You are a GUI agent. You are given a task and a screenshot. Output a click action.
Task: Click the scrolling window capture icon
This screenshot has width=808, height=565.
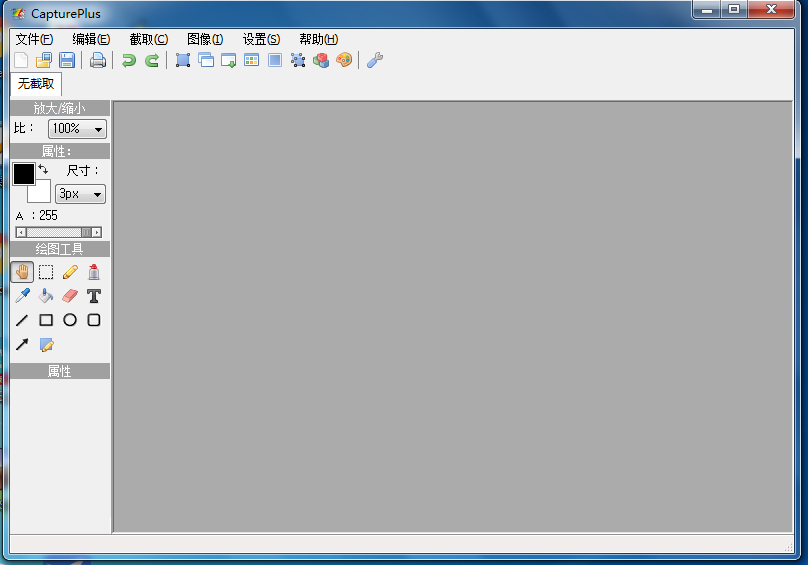[228, 60]
